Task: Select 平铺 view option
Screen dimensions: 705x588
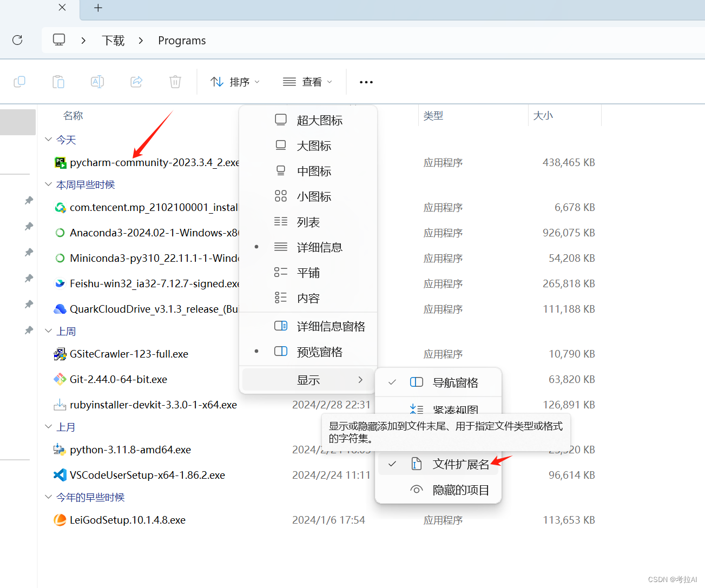Action: point(308,273)
